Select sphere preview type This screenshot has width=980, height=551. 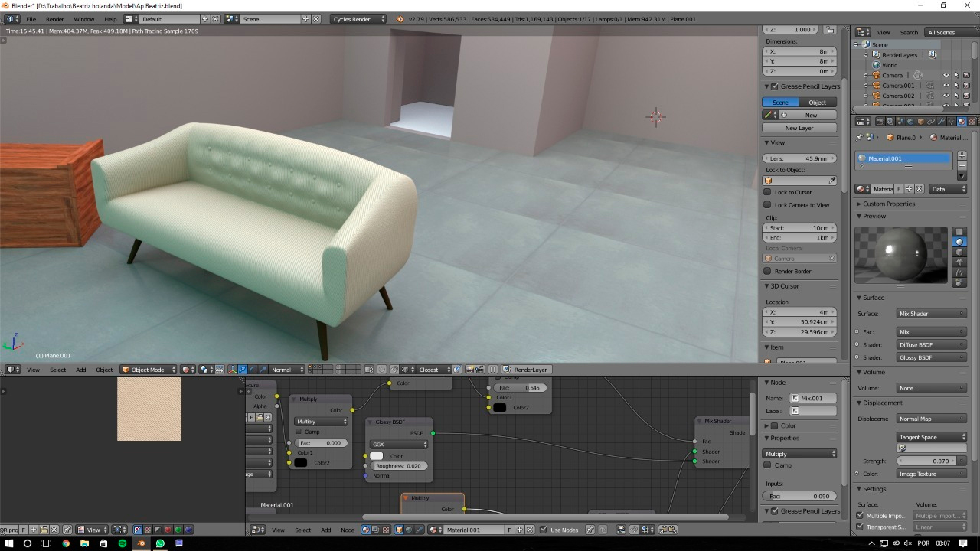coord(960,242)
